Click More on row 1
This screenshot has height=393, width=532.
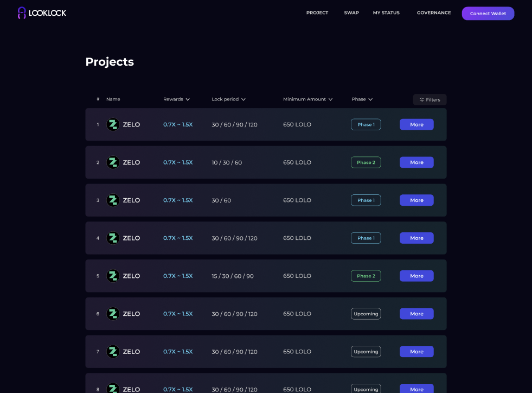[416, 124]
